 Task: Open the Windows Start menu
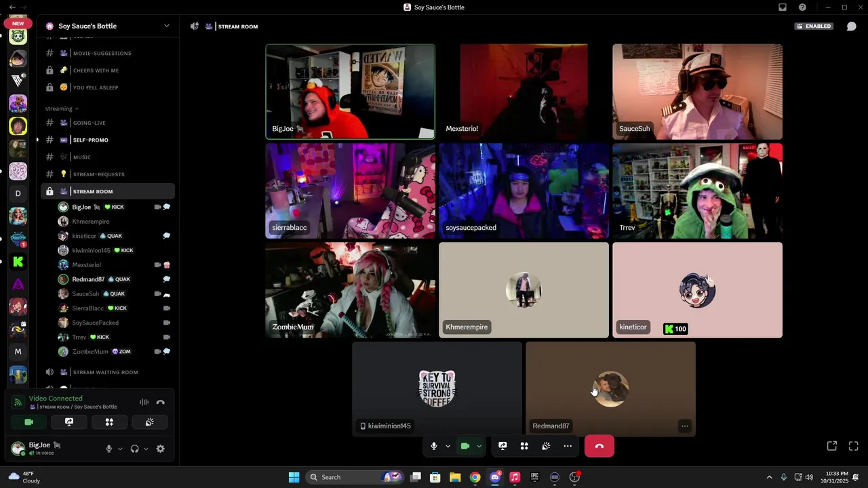294,477
